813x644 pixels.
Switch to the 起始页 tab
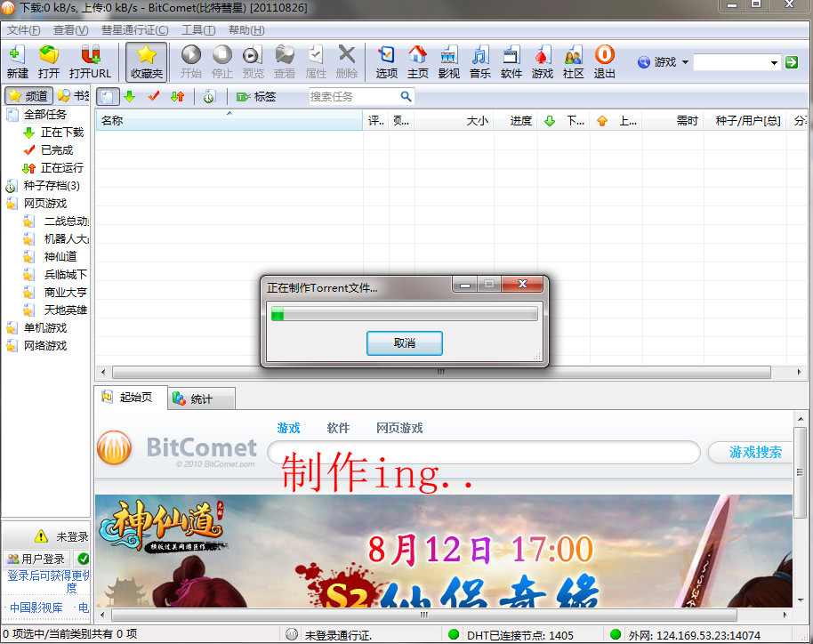pos(131,398)
